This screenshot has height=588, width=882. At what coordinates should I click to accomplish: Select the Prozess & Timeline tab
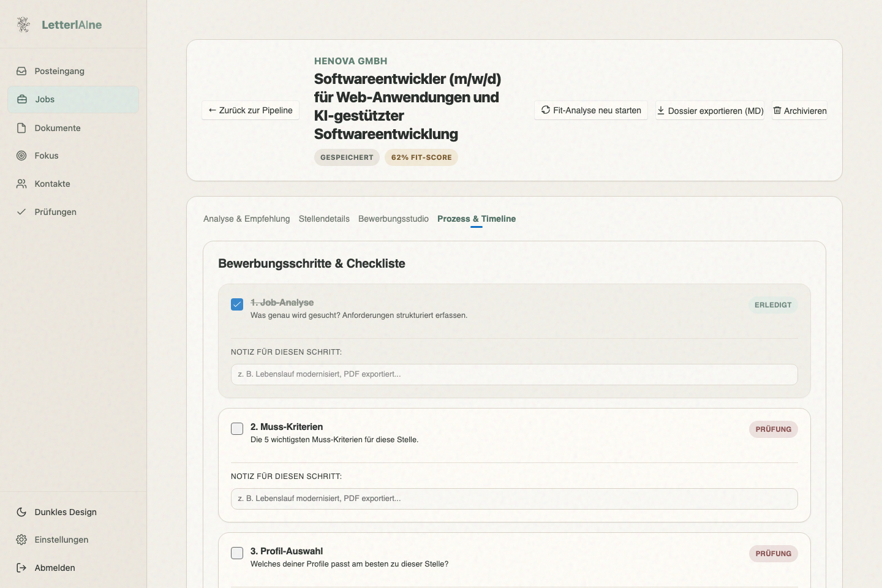[477, 219]
